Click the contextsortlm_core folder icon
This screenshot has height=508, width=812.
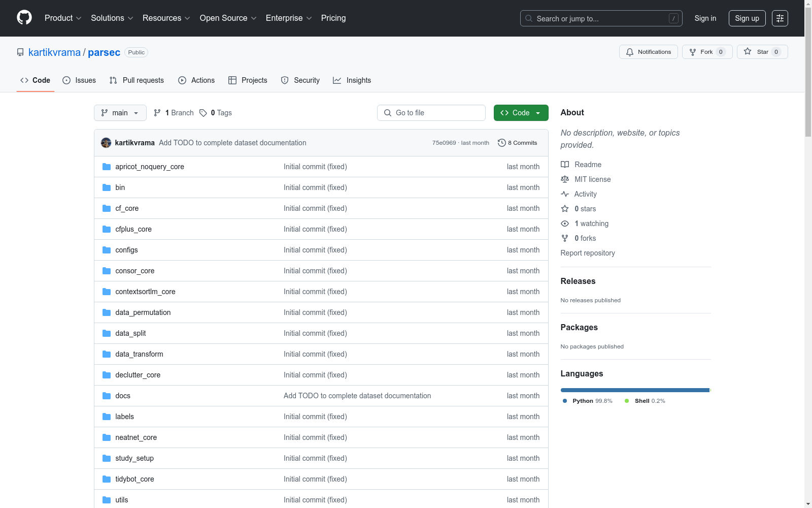pyautogui.click(x=107, y=292)
